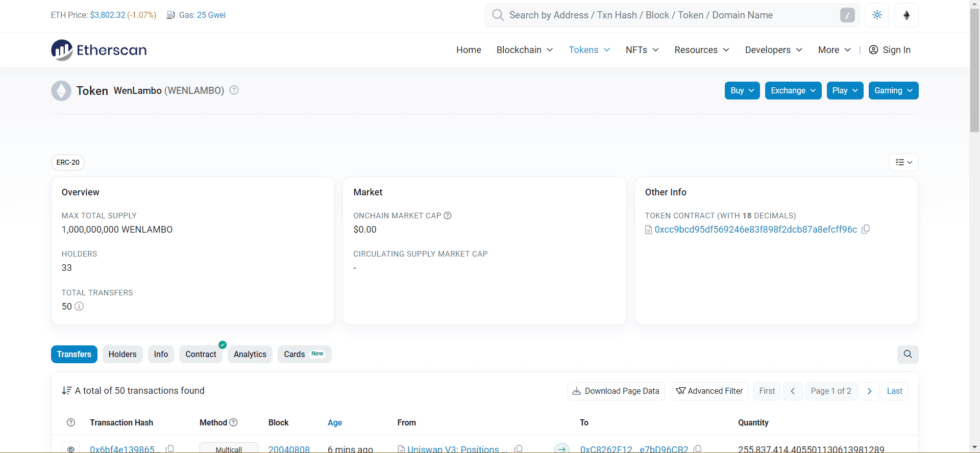980x453 pixels.
Task: Copy the Uniswap V3 Positions from address
Action: pyautogui.click(x=519, y=449)
